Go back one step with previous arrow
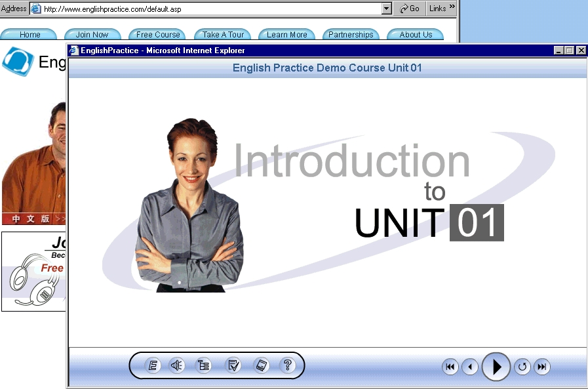 (x=470, y=367)
